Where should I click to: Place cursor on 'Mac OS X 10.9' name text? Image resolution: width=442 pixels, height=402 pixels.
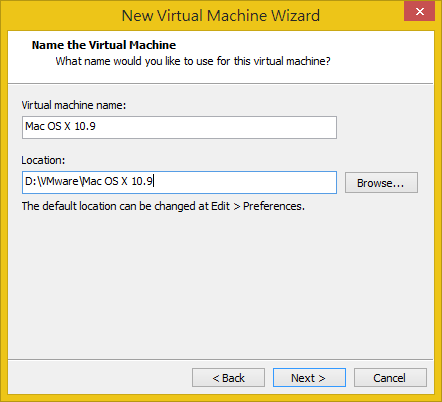click(x=60, y=126)
